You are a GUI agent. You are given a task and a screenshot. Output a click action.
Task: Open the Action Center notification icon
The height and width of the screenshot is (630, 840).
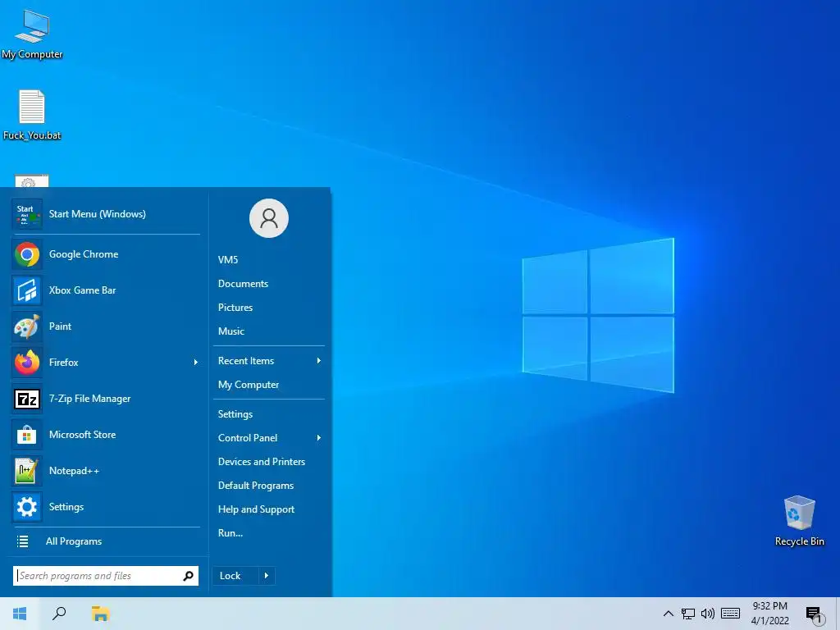(815, 614)
